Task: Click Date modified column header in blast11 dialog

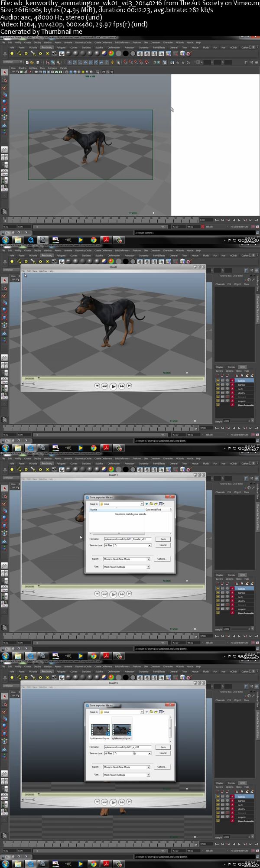Action: (153, 510)
